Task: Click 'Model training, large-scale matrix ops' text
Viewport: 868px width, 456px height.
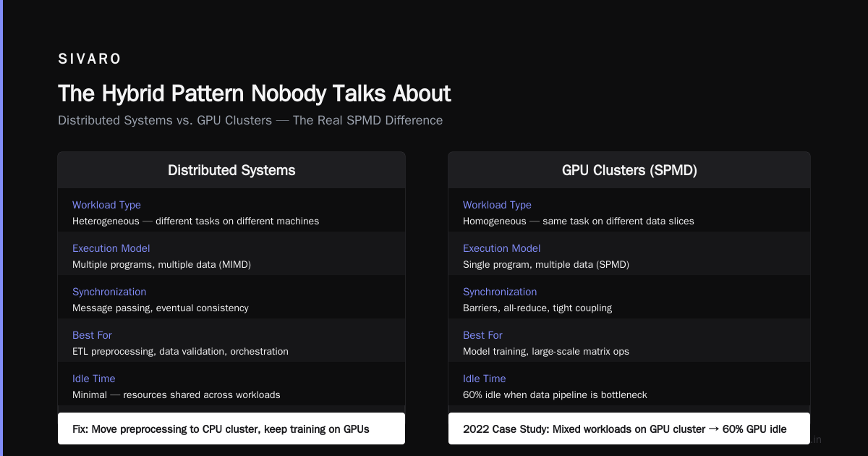Action: (546, 351)
